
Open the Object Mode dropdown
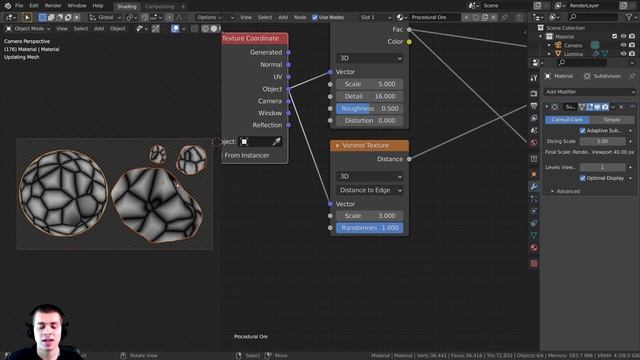point(28,29)
